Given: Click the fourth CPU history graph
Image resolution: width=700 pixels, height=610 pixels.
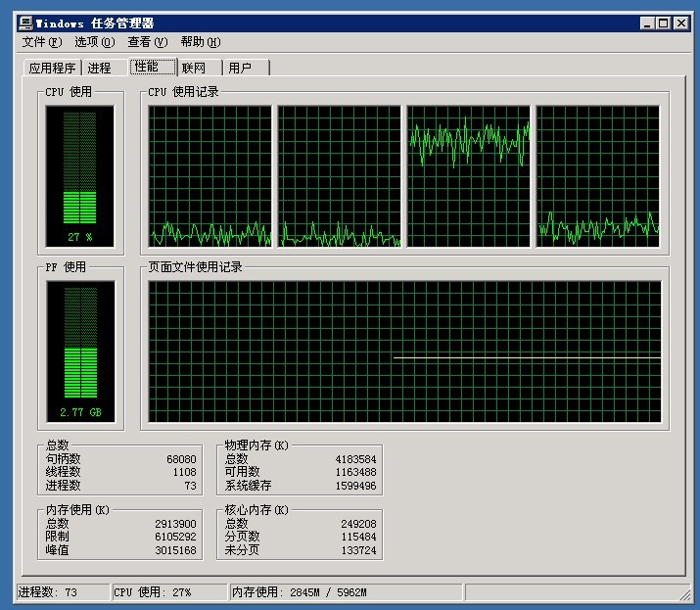Looking at the screenshot, I should point(598,176).
